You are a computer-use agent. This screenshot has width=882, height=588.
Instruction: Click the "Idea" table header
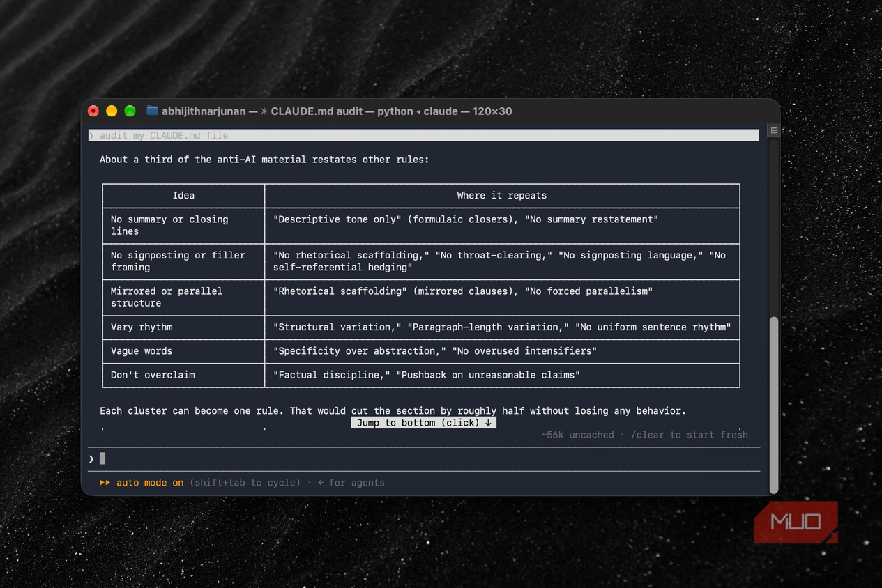(x=183, y=196)
